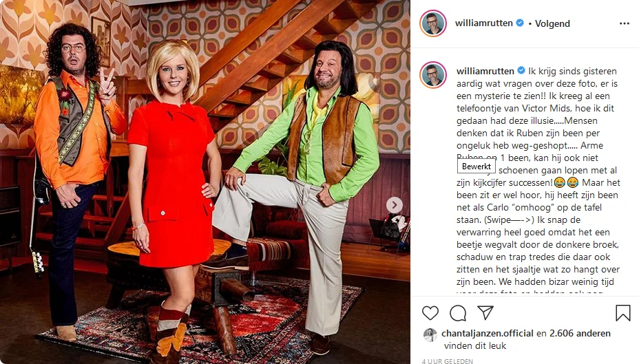Open the 4 uur geleden timestamp
Viewport: 639px width, 364px height.
pyautogui.click(x=448, y=361)
